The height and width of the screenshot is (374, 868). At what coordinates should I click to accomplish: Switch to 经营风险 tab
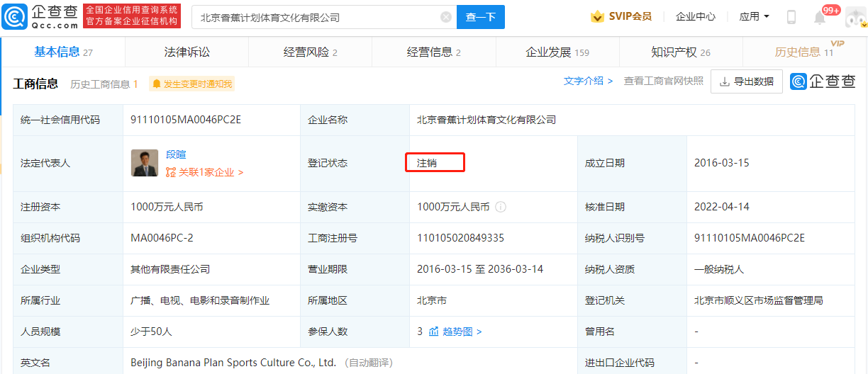311,52
